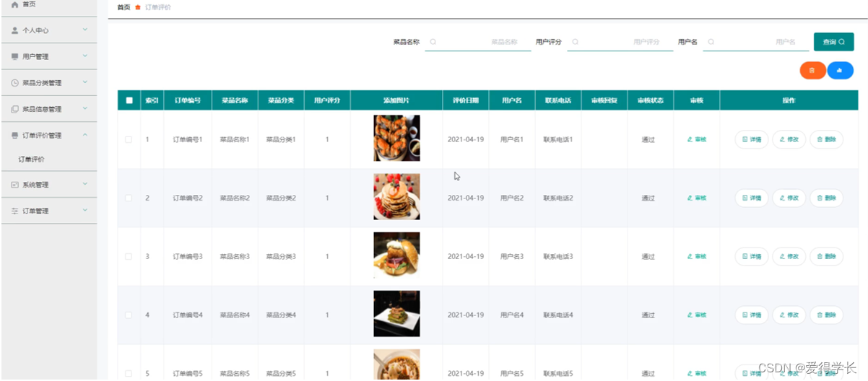Click the orange home icon in the breadcrumb
868x381 pixels.
138,7
